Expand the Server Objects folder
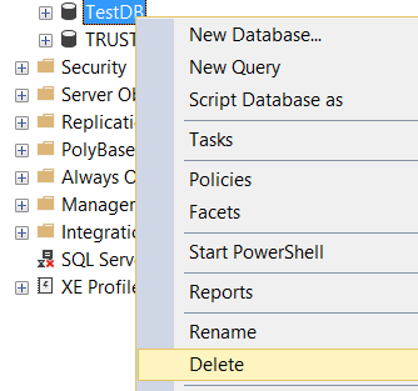418x391 pixels. point(22,96)
